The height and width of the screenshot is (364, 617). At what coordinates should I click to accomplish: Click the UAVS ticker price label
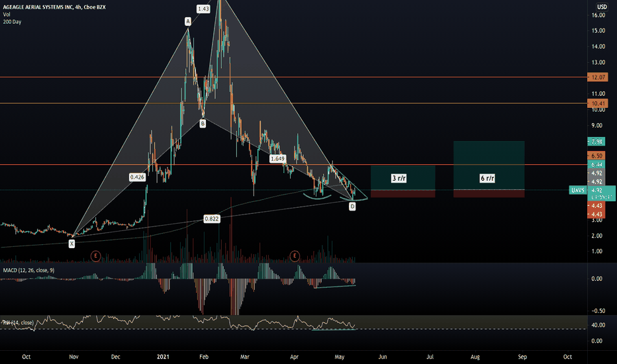click(x=578, y=190)
